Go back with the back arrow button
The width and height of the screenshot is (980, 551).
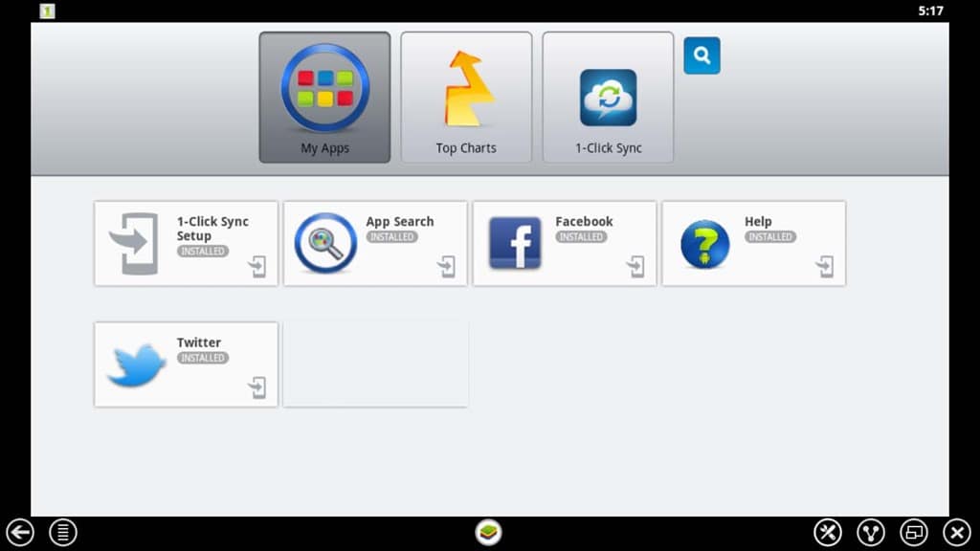point(20,533)
